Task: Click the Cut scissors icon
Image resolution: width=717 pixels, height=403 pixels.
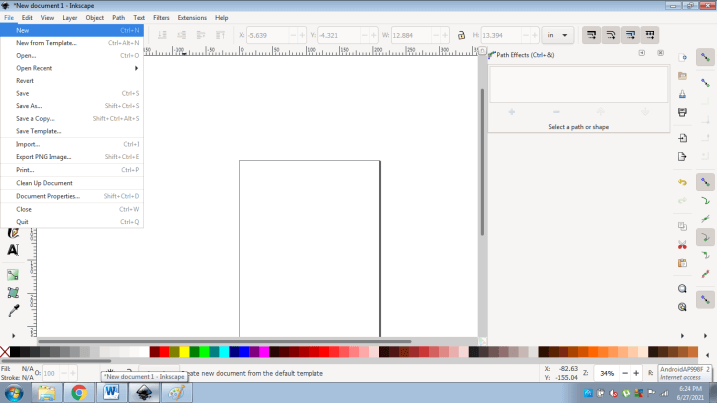Action: 682,244
